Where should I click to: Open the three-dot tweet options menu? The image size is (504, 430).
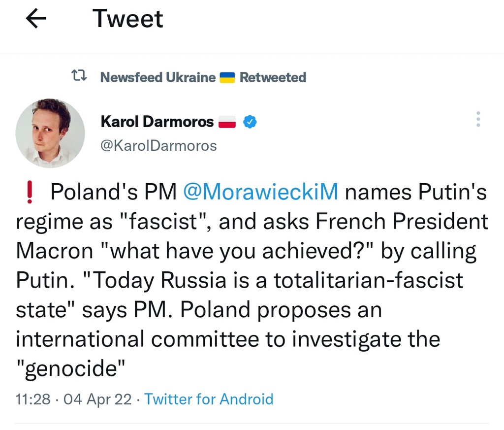478,120
